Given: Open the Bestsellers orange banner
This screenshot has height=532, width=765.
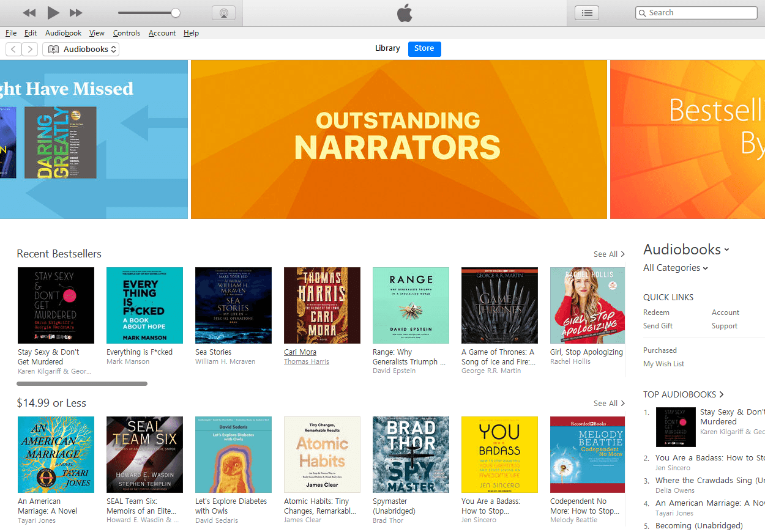Looking at the screenshot, I should pos(687,139).
